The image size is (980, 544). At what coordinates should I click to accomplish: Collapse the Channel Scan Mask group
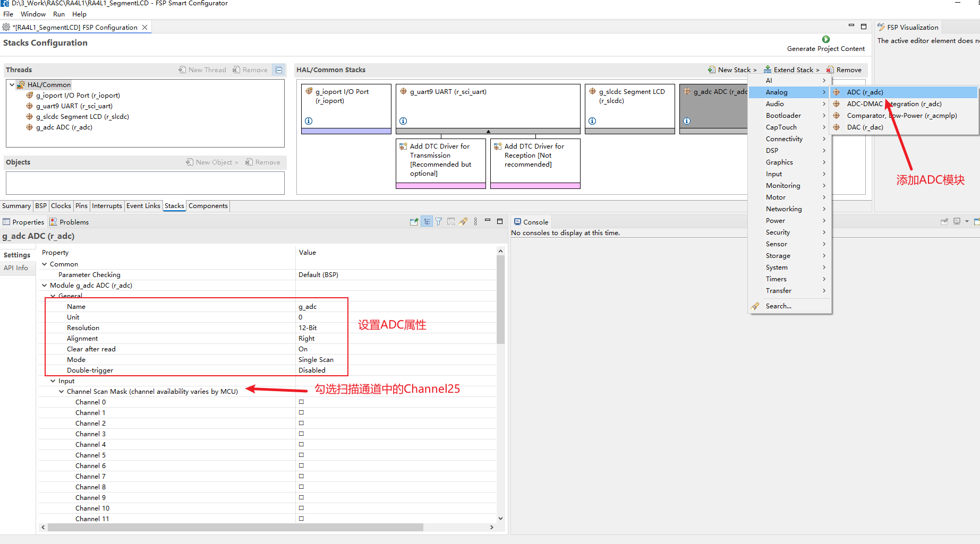pos(62,391)
